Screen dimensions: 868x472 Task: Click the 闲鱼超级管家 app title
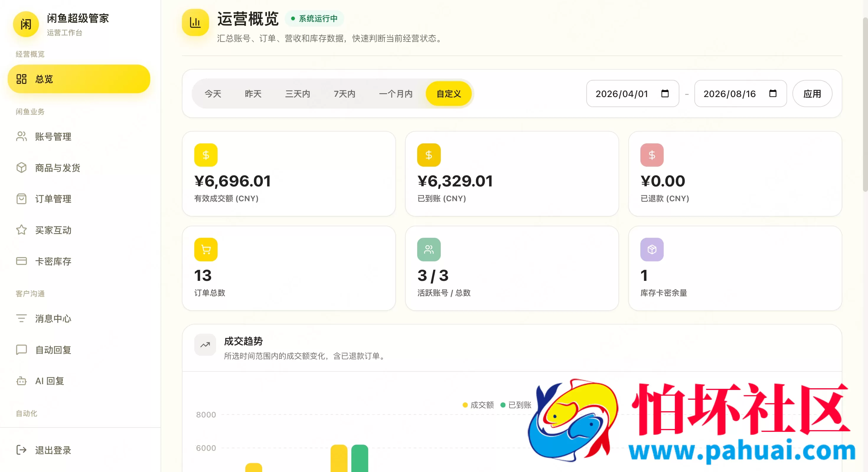78,18
